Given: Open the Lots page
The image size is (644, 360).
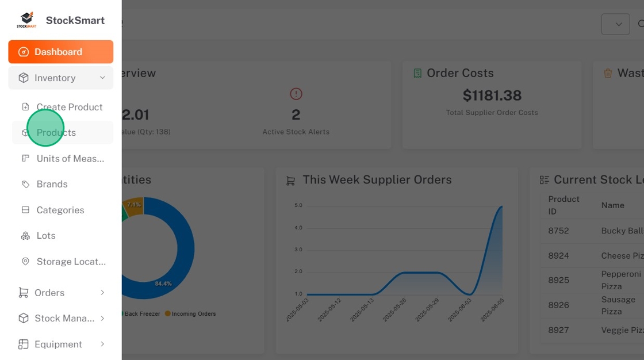Looking at the screenshot, I should coord(63,235).
